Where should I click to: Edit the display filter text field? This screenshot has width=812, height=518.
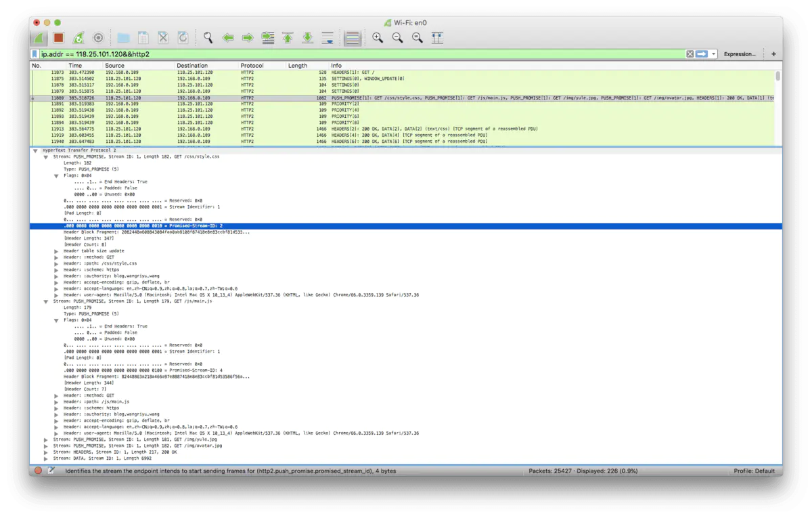362,54
